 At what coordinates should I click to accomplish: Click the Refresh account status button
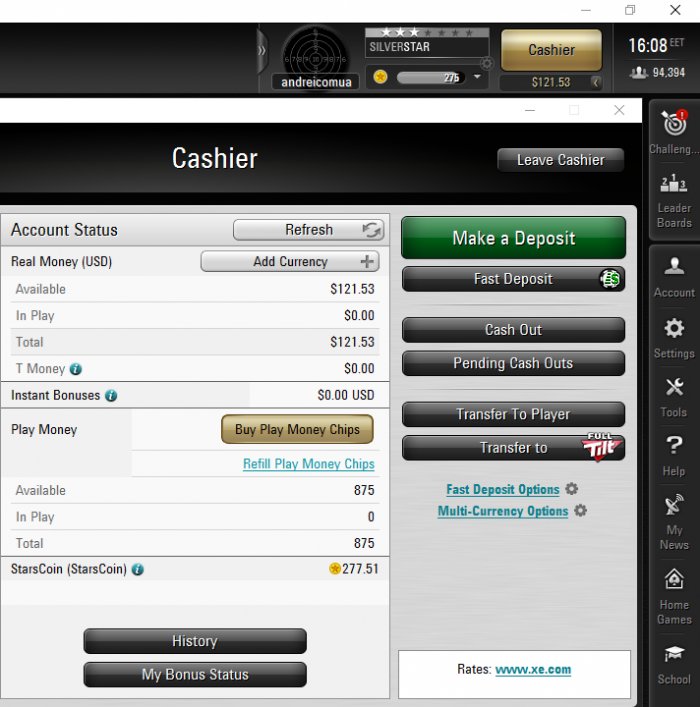pyautogui.click(x=309, y=230)
